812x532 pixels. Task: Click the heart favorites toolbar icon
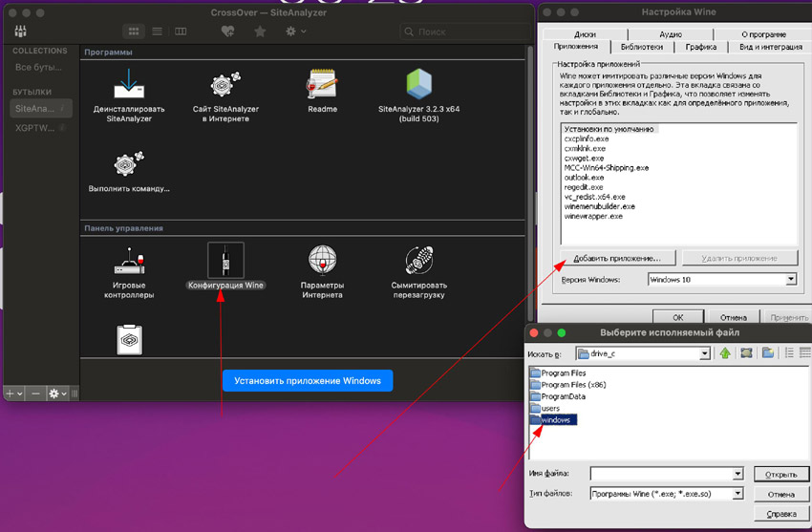pyautogui.click(x=228, y=32)
